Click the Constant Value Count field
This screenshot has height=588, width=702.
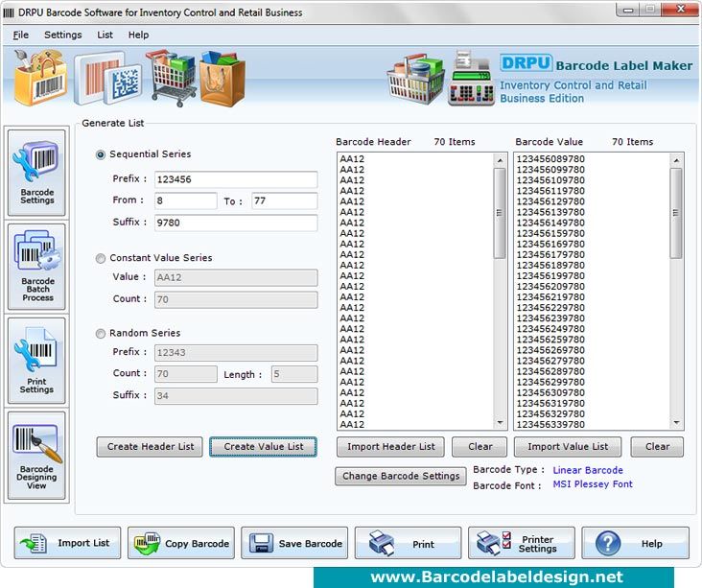[236, 299]
